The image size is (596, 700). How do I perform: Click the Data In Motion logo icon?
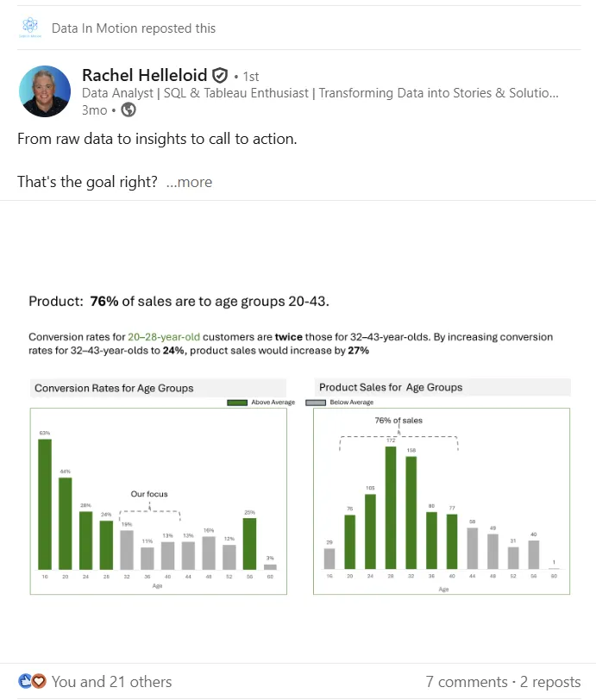point(30,28)
